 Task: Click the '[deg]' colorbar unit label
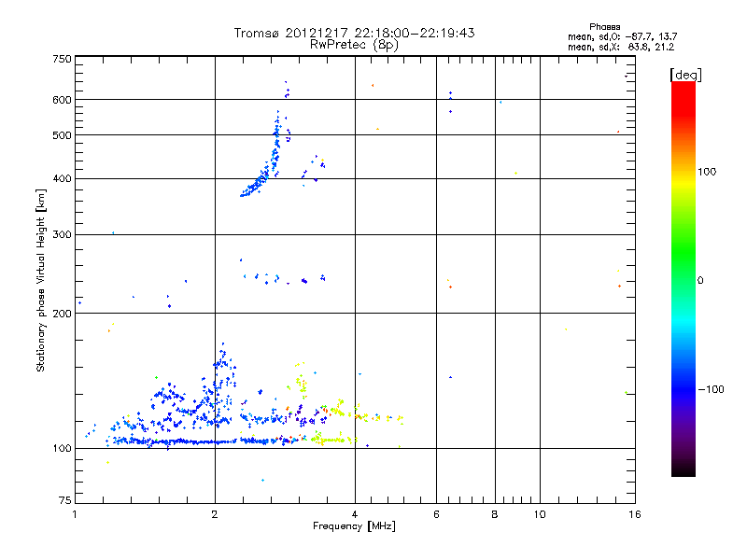(685, 75)
